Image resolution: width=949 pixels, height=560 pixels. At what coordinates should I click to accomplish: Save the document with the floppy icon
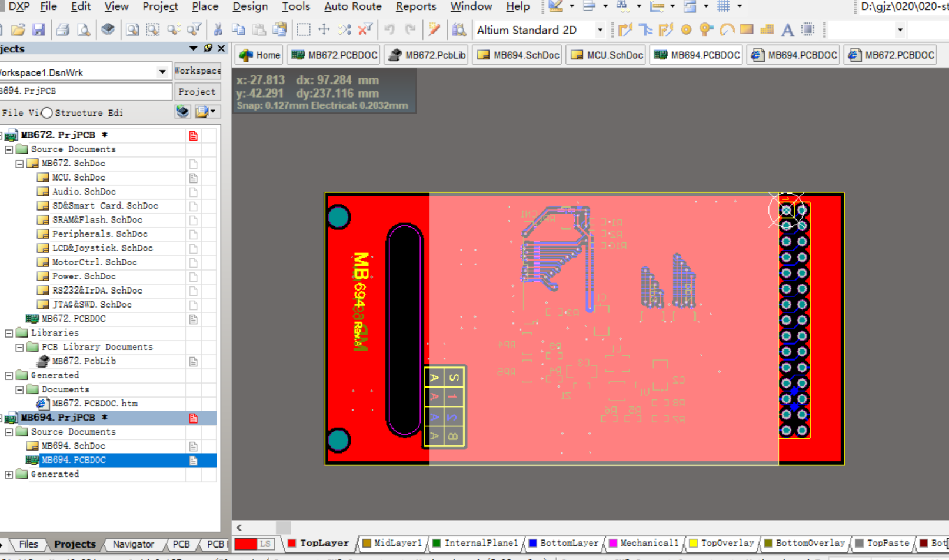39,29
